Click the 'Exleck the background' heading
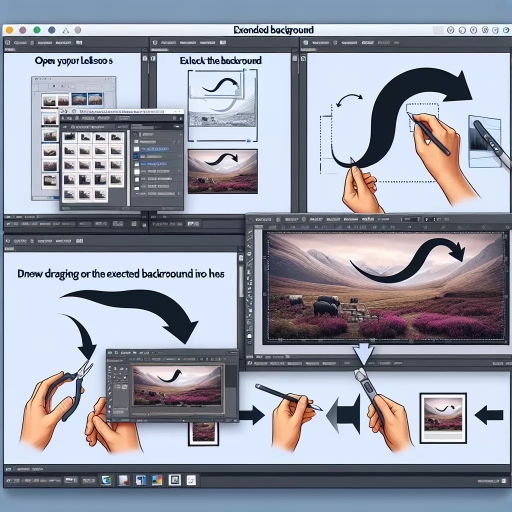This screenshot has height=512, width=512. click(x=220, y=61)
